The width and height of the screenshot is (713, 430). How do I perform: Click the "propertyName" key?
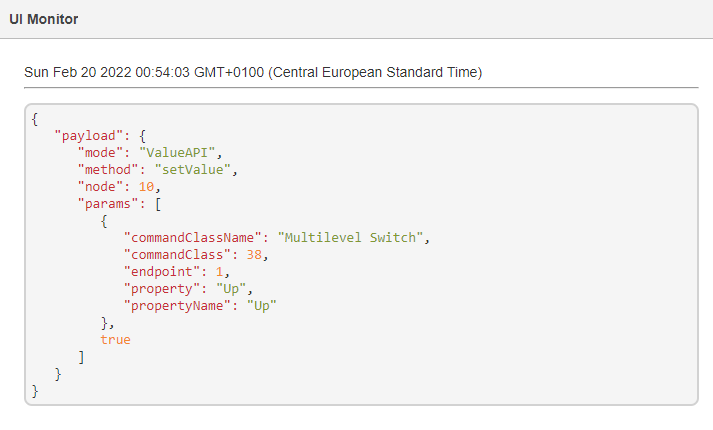pos(177,306)
